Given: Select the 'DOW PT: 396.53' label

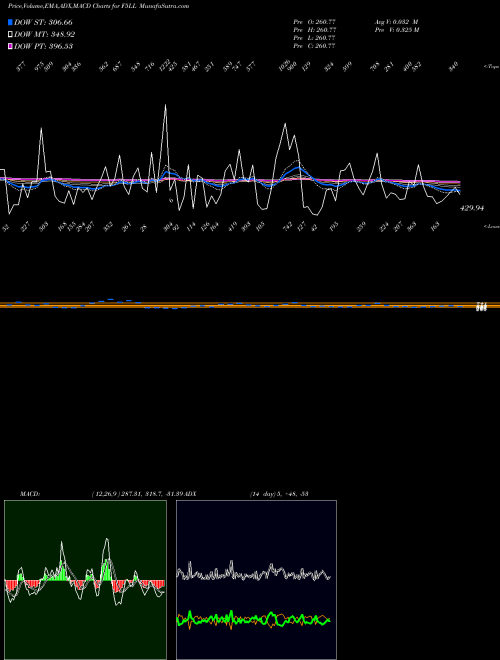Looking at the screenshot, I should click(x=44, y=46).
